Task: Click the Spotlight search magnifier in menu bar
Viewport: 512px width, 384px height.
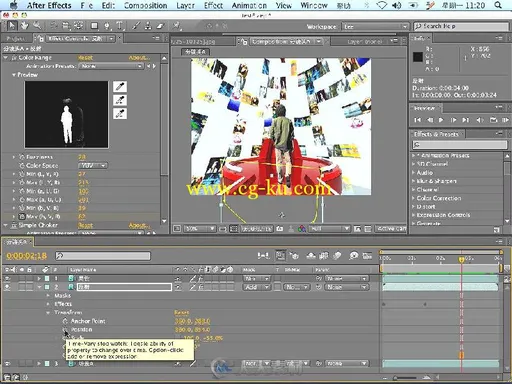Action: (498, 5)
